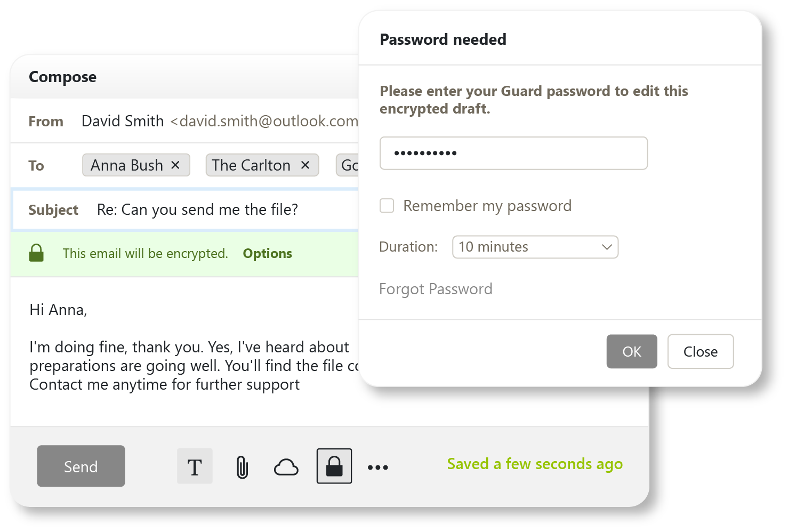The width and height of the screenshot is (788, 532).
Task: Click the text formatting T icon
Action: pos(195,466)
